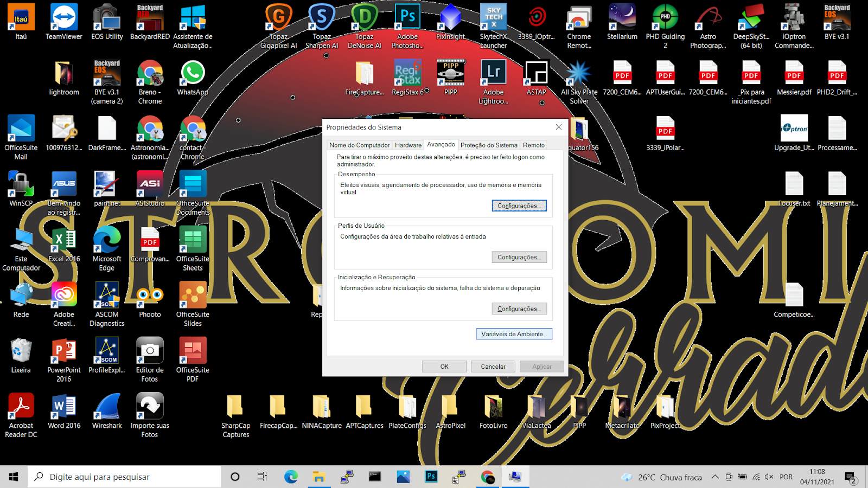
Task: Open NINACapture folder on desktop
Action: pyautogui.click(x=322, y=411)
